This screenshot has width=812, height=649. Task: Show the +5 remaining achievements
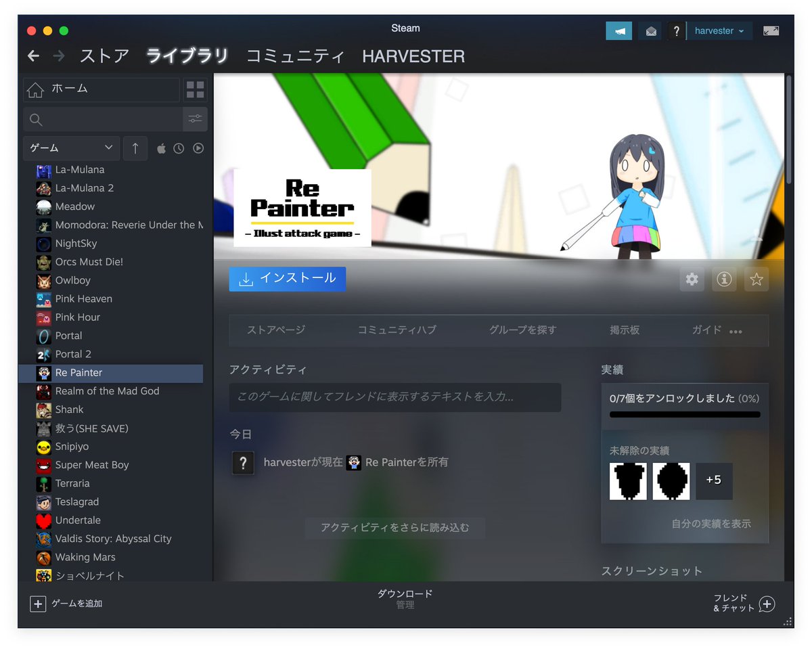pyautogui.click(x=714, y=481)
